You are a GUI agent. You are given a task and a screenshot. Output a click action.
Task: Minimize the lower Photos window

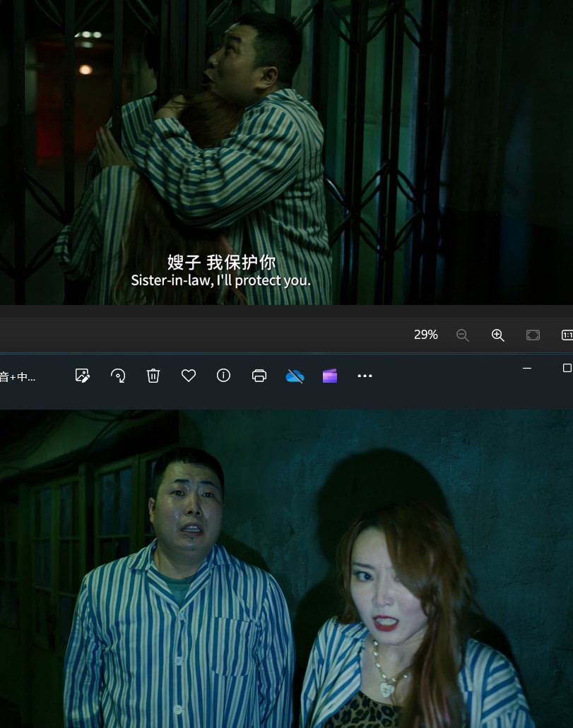tap(527, 368)
